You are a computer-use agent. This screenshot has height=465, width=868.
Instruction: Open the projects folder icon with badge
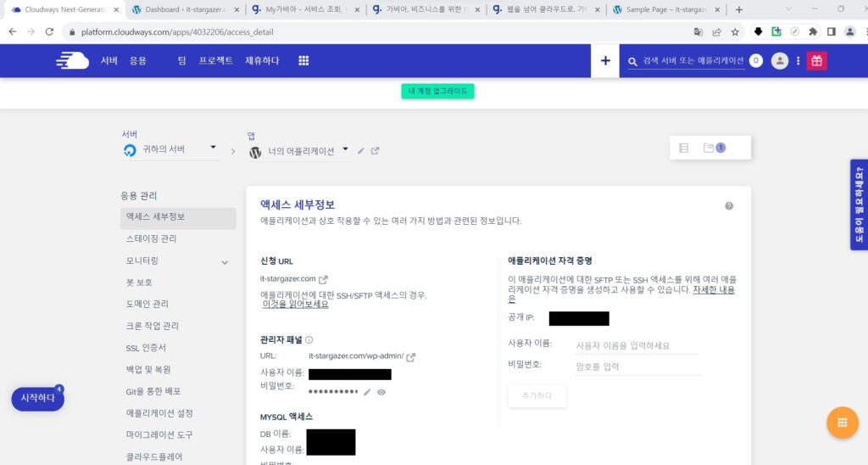tap(714, 148)
